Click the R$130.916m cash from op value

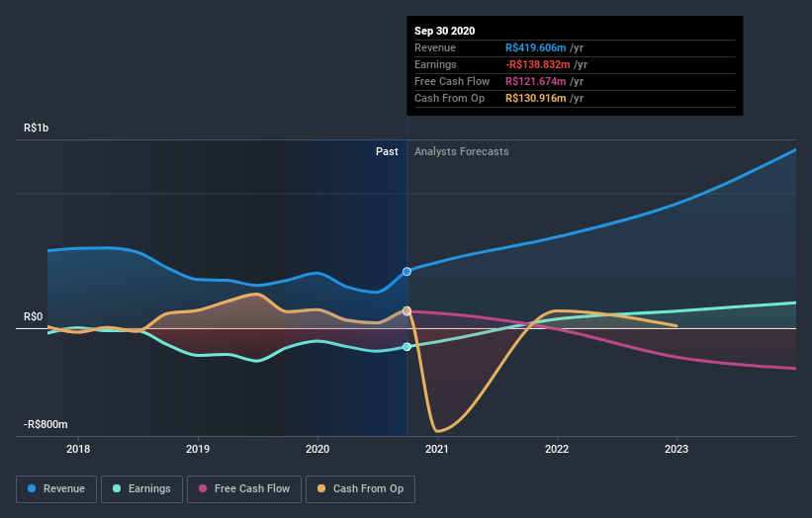(x=535, y=98)
